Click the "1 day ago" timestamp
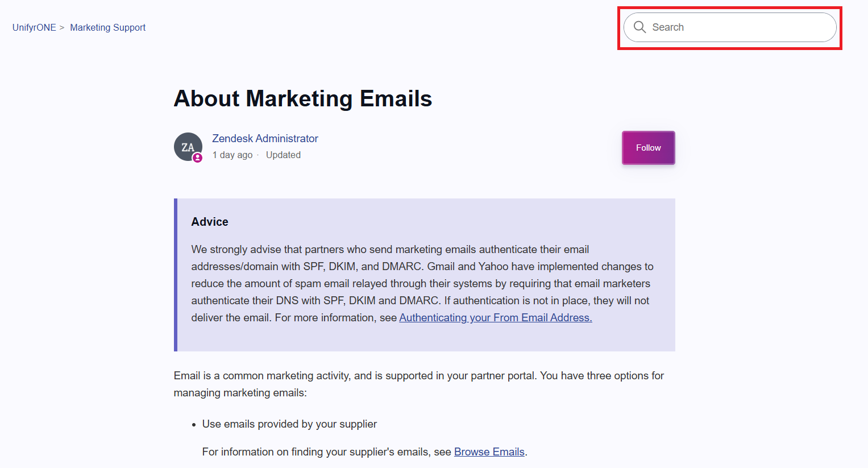Viewport: 868px width, 468px height. (x=232, y=155)
